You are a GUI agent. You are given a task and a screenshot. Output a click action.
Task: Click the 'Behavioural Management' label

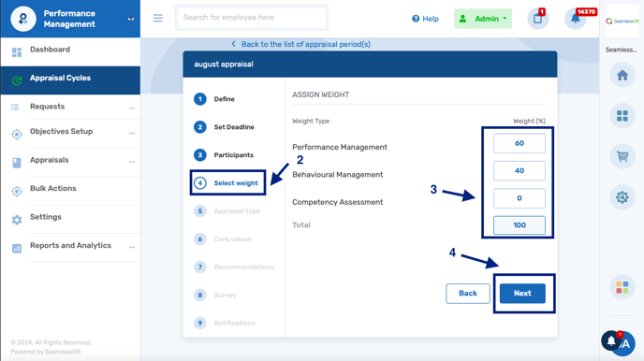tap(337, 174)
